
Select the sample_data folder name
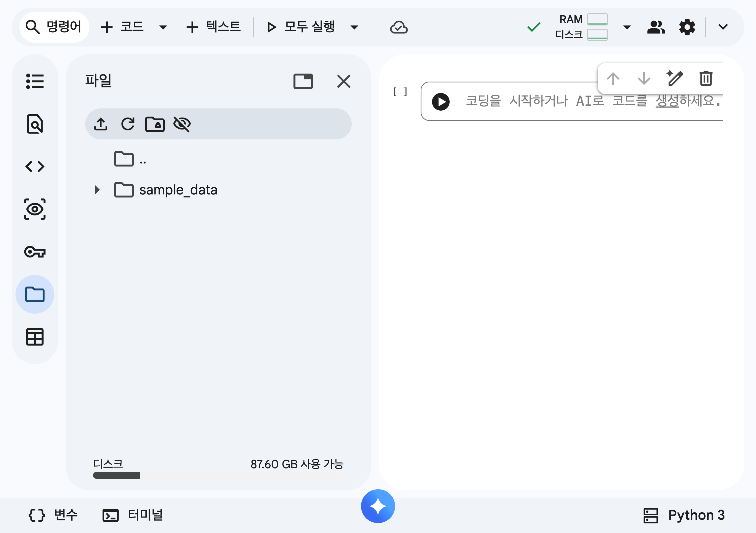click(178, 190)
